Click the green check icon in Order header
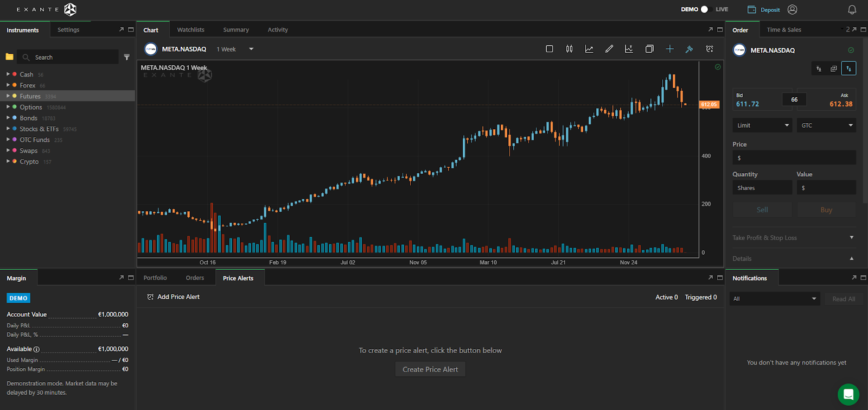Viewport: 868px width, 410px height. point(851,50)
